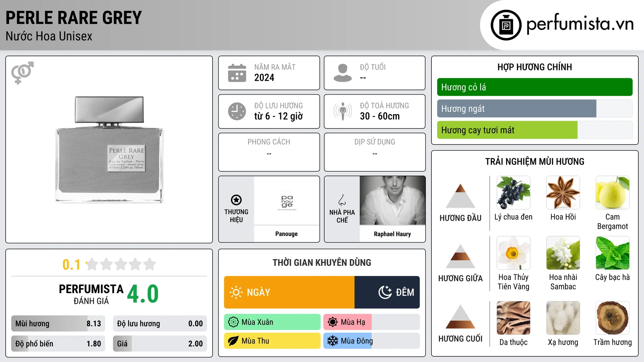Click the Mùa Đông season bar
The image size is (644, 362).
(x=371, y=341)
